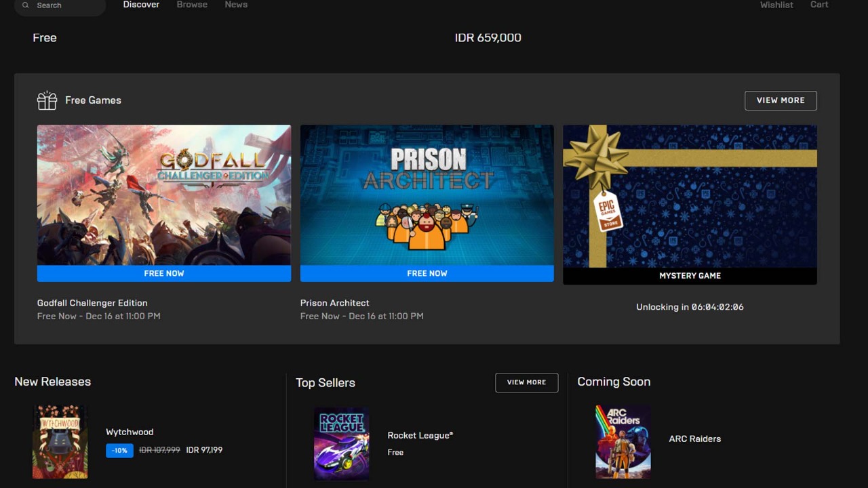
Task: Click View More in Free Games
Action: tap(781, 100)
